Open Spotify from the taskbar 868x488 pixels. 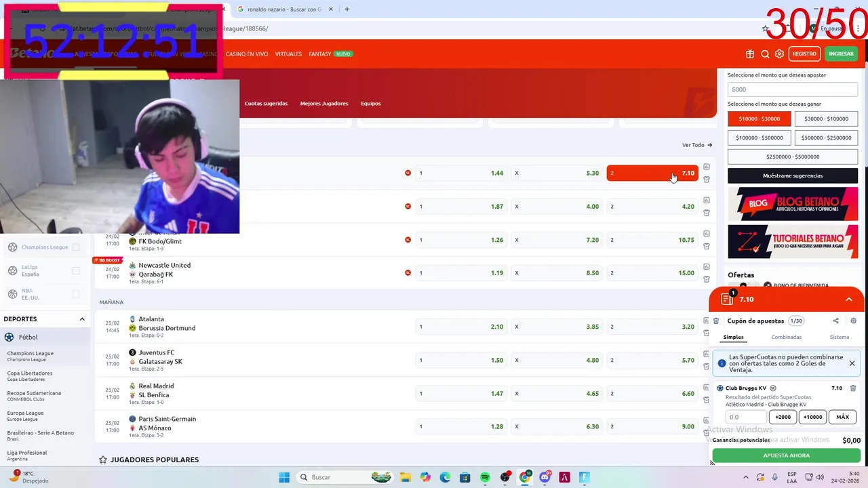[485, 477]
